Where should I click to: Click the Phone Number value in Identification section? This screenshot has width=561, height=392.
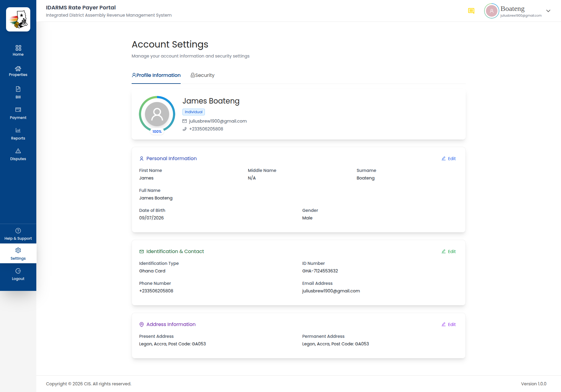coord(156,291)
